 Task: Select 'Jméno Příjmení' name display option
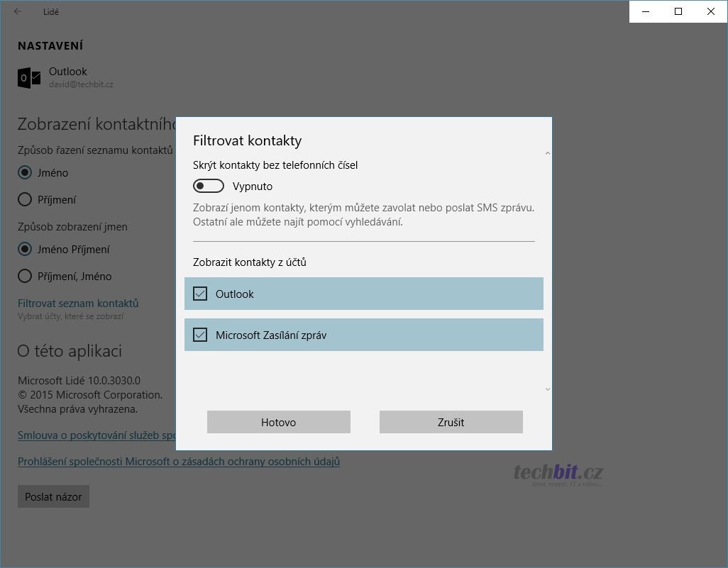[25, 249]
